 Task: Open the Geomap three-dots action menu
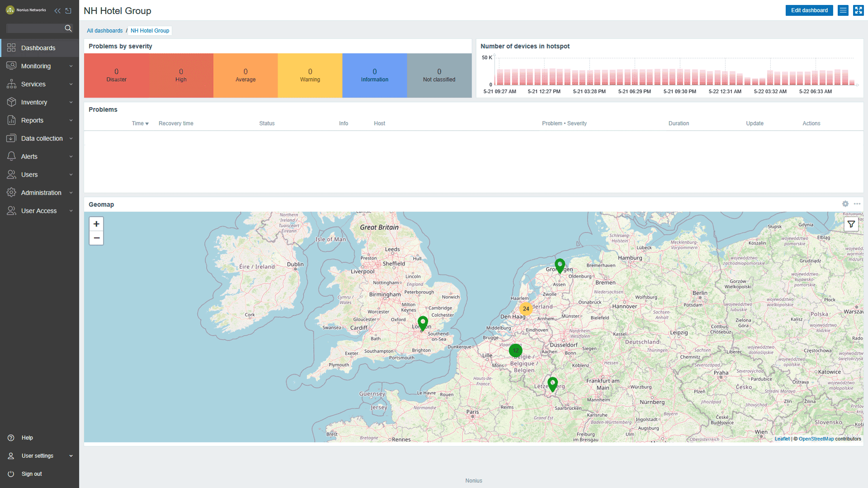[x=857, y=204]
